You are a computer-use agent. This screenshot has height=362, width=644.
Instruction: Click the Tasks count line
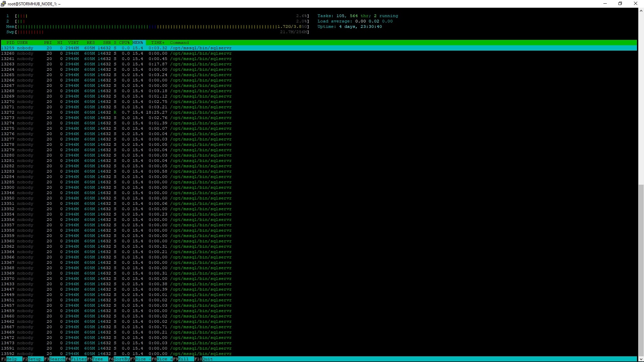[x=358, y=16]
